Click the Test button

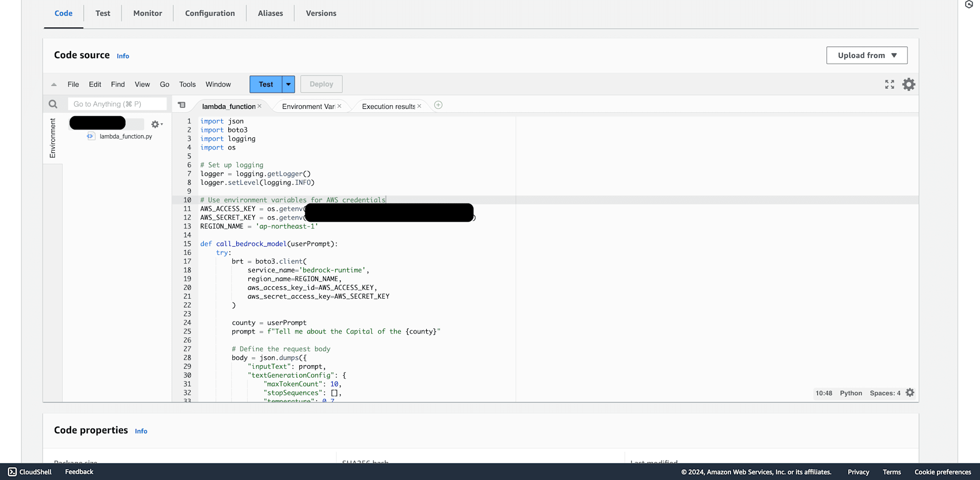tap(266, 84)
